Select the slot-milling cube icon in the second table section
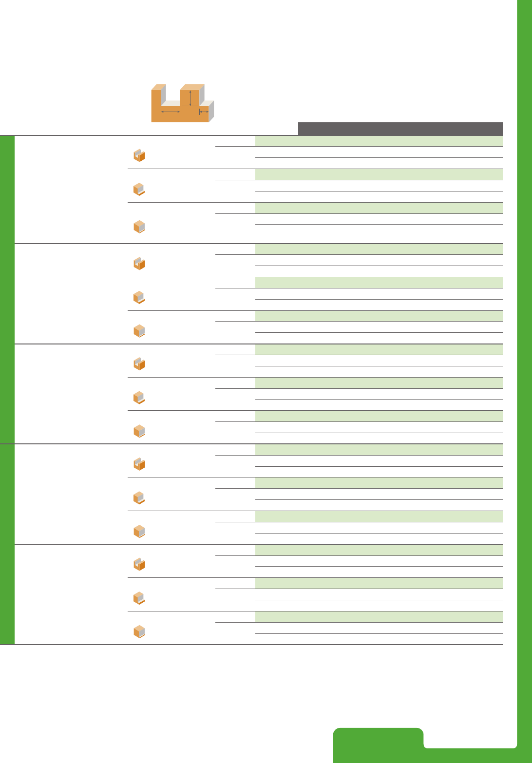This screenshot has height=763, width=532. coord(139,264)
